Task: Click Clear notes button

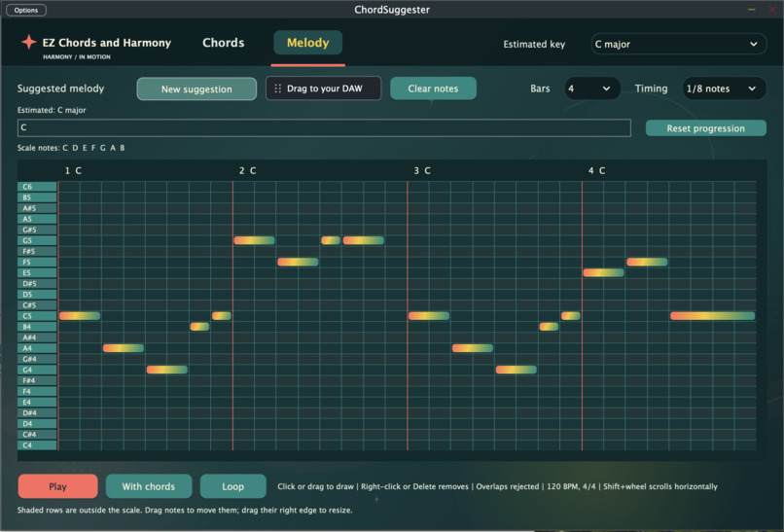Action: pyautogui.click(x=433, y=89)
